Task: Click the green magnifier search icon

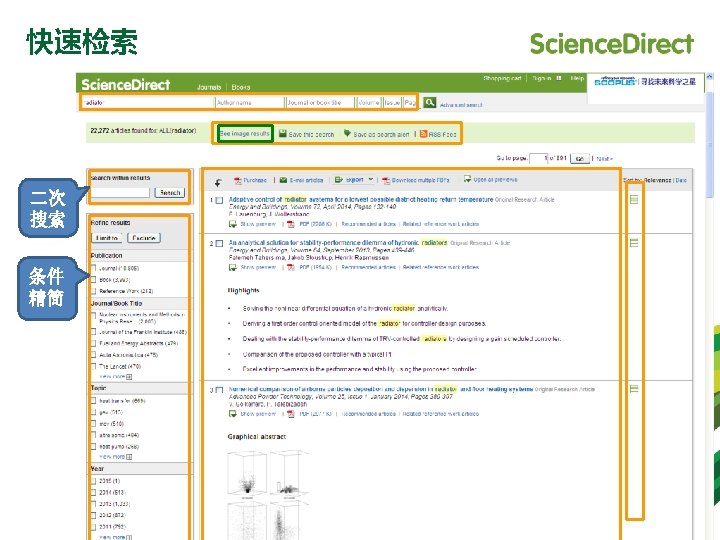Action: pyautogui.click(x=429, y=102)
